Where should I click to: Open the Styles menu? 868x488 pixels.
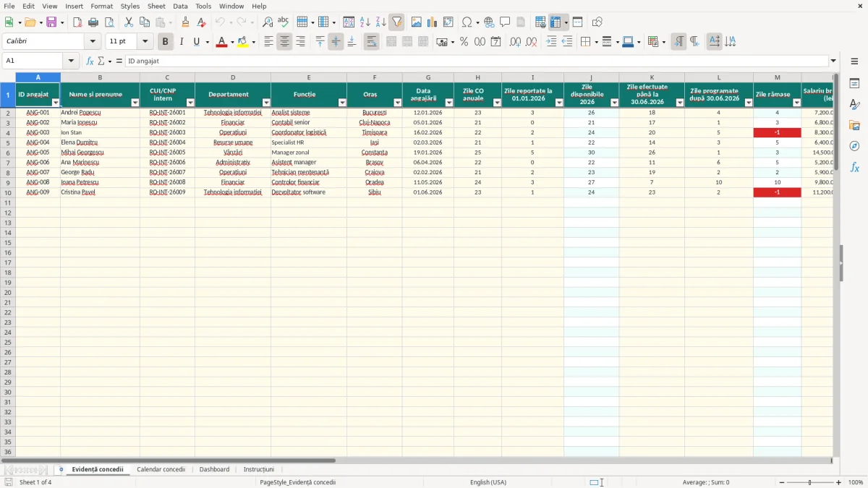130,6
